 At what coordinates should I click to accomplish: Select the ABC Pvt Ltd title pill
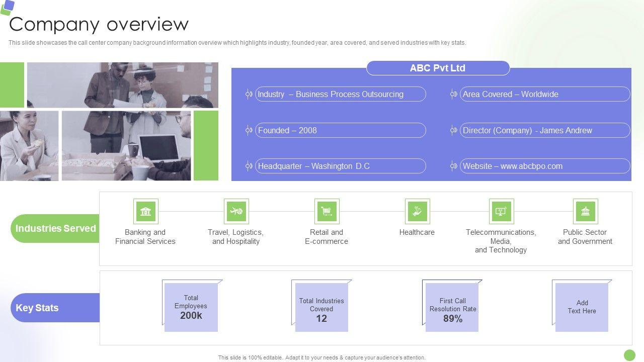tap(438, 68)
